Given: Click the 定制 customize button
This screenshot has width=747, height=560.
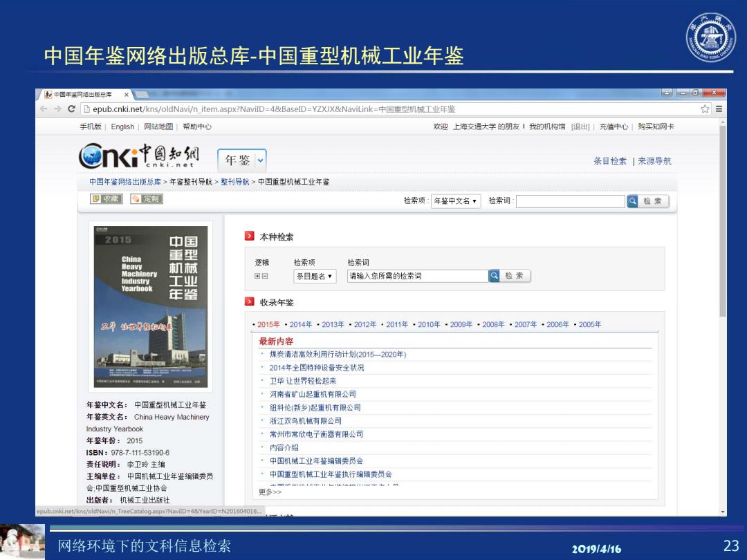Looking at the screenshot, I should click(x=147, y=198).
